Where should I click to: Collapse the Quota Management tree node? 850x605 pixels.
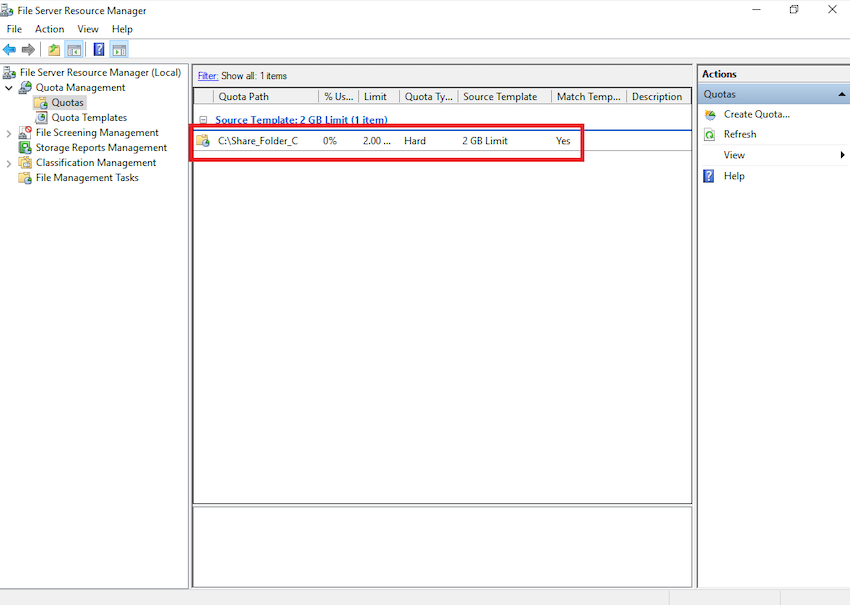coord(8,87)
